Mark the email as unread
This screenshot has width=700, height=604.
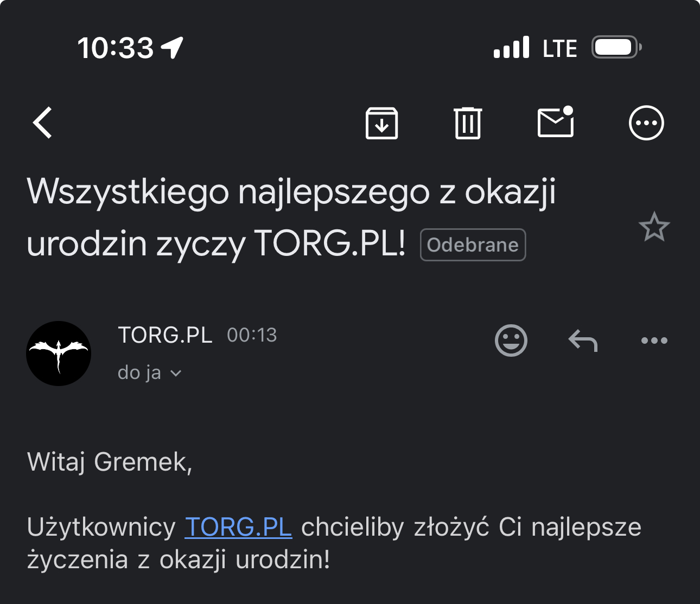(x=556, y=122)
